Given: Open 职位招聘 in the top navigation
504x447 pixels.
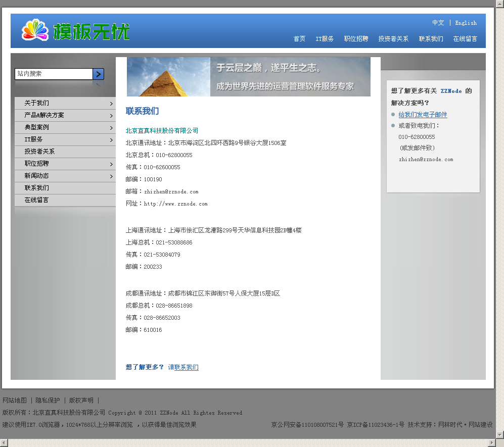Looking at the screenshot, I should coord(356,39).
